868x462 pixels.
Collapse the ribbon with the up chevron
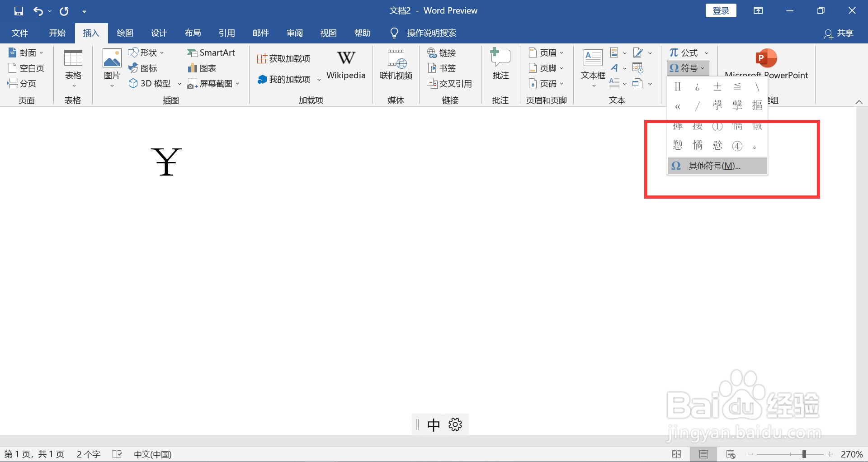(x=859, y=102)
